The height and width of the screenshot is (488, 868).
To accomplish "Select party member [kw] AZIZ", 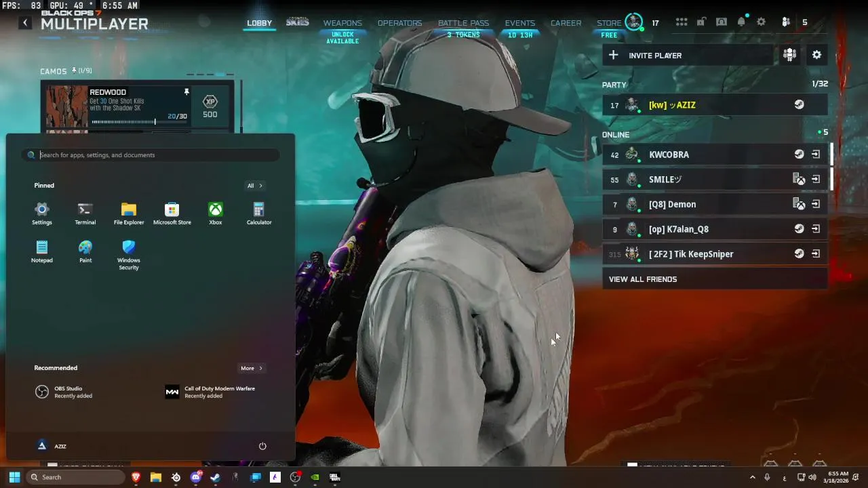I will (715, 105).
